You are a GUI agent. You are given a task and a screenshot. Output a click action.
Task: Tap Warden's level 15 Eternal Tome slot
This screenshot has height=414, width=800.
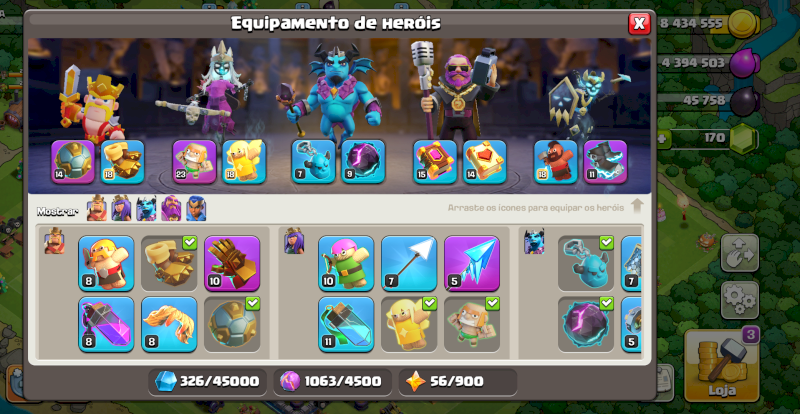click(x=435, y=162)
